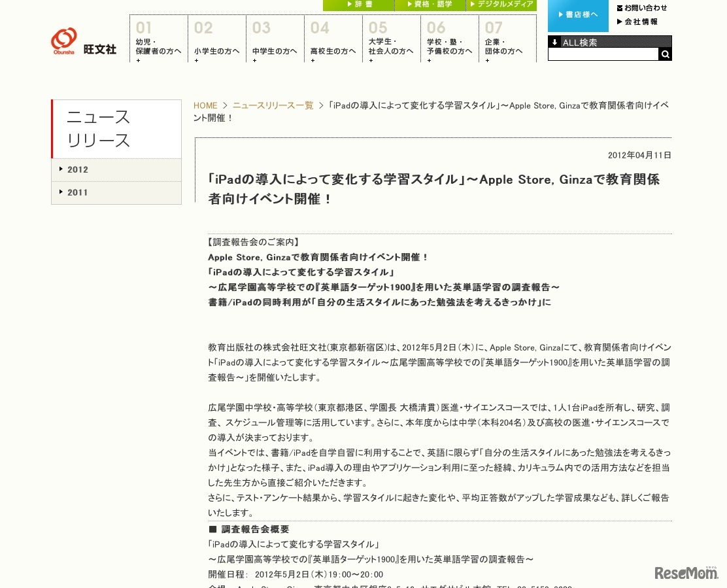Viewport: 727px width, 588px height.
Task: Click the 旺文社 company name text
Action: 100,49
